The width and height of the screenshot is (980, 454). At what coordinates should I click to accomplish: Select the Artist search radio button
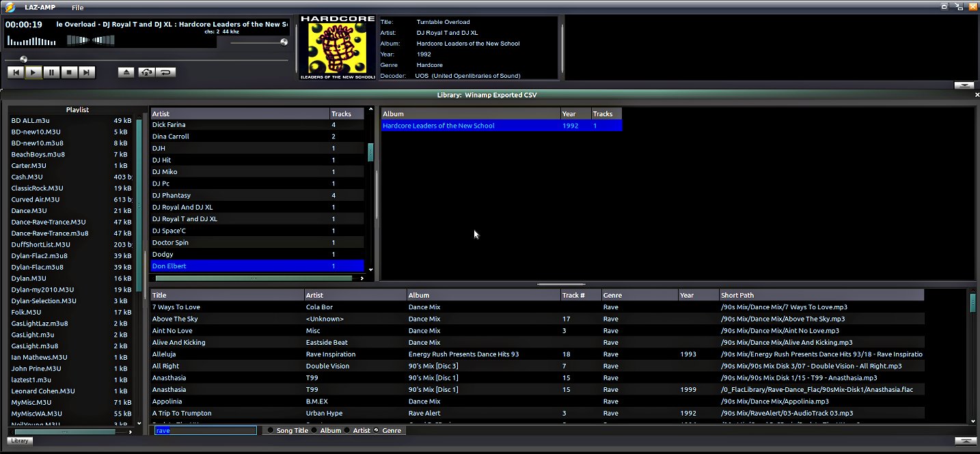pyautogui.click(x=347, y=431)
